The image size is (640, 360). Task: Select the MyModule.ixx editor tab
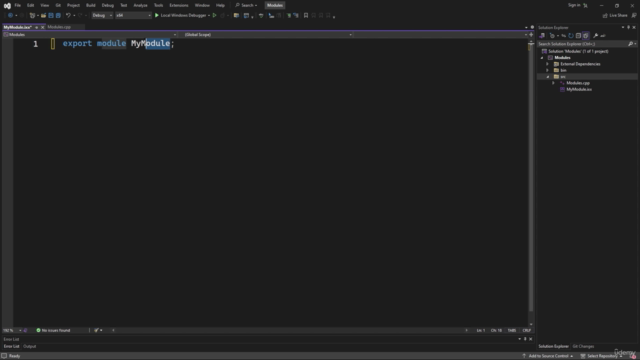tap(18, 27)
